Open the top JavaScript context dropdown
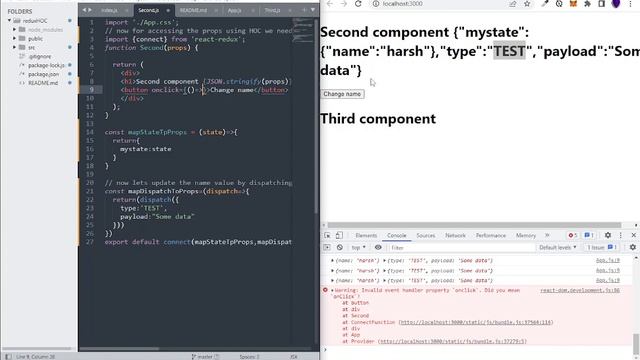This screenshot has width=640, height=360. [x=358, y=247]
